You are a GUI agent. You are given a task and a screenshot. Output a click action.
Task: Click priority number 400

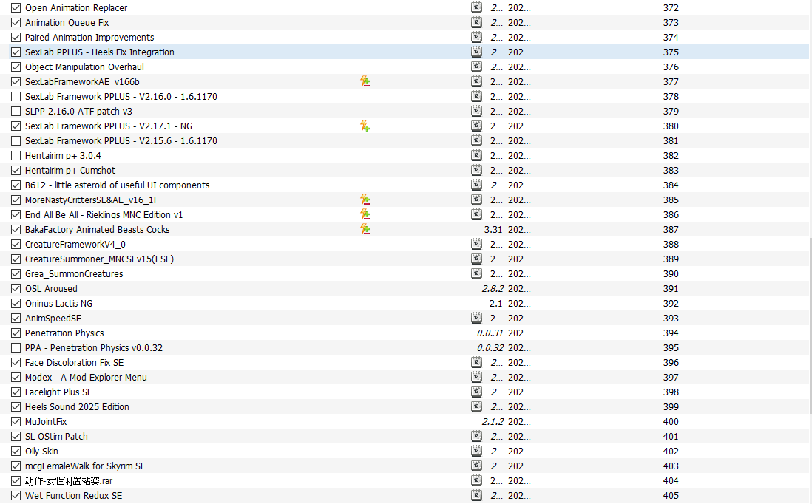point(671,422)
